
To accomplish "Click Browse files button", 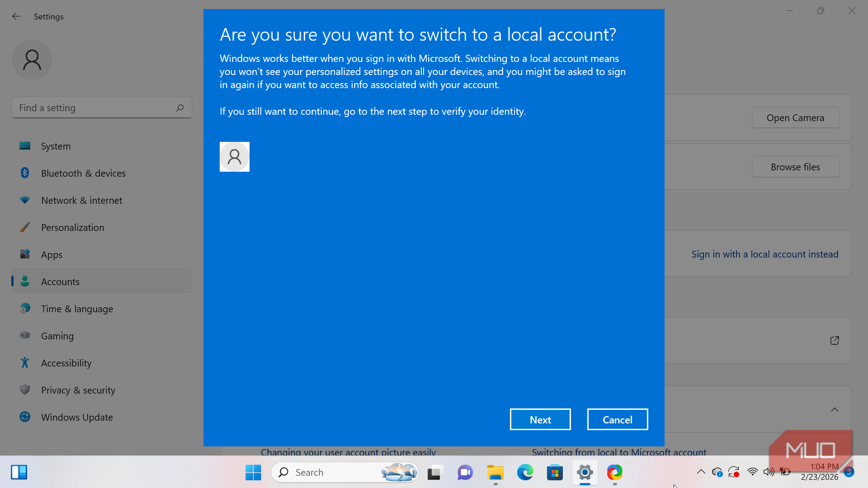I will click(x=795, y=167).
